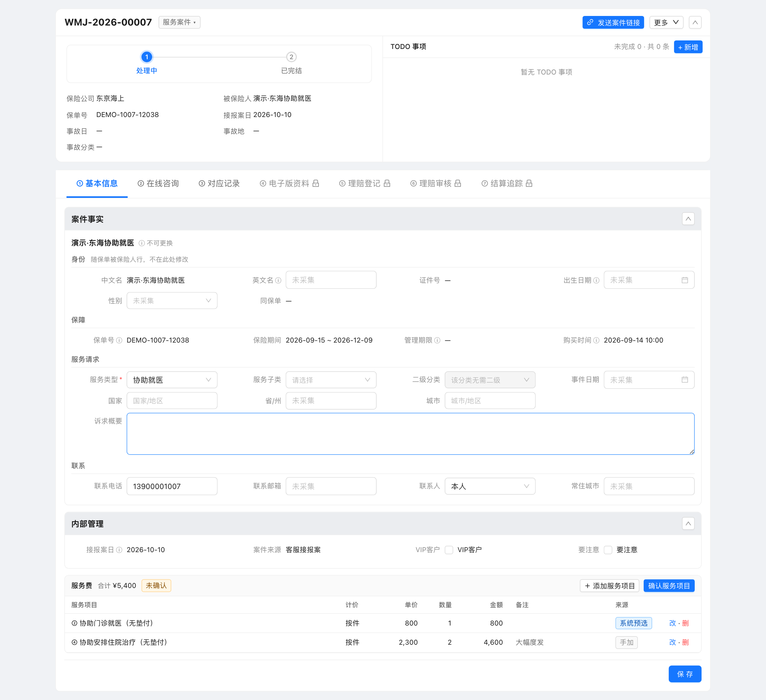Open the 服务类型 协助就医 dropdown
The image size is (766, 700).
(x=172, y=380)
